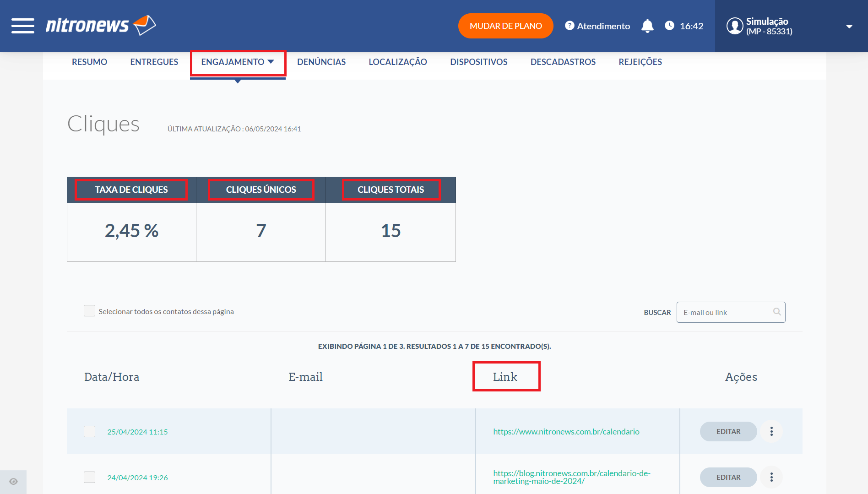
Task: Click the Última Atualização timestamp
Action: tap(234, 129)
